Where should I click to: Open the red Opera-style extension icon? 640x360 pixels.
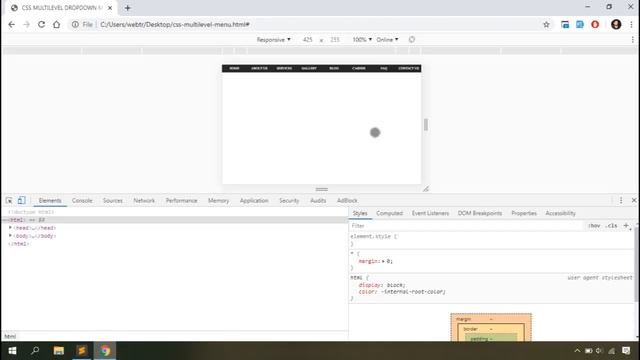coord(595,24)
